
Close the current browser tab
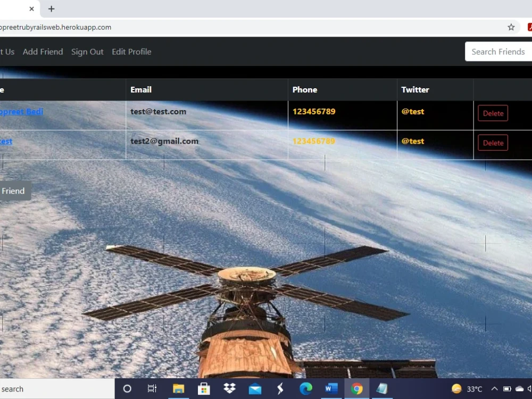point(31,9)
